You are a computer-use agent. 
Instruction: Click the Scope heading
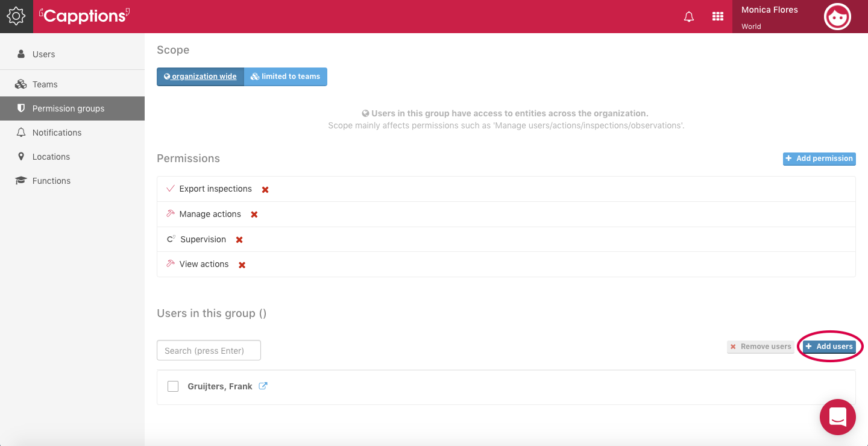click(x=173, y=50)
